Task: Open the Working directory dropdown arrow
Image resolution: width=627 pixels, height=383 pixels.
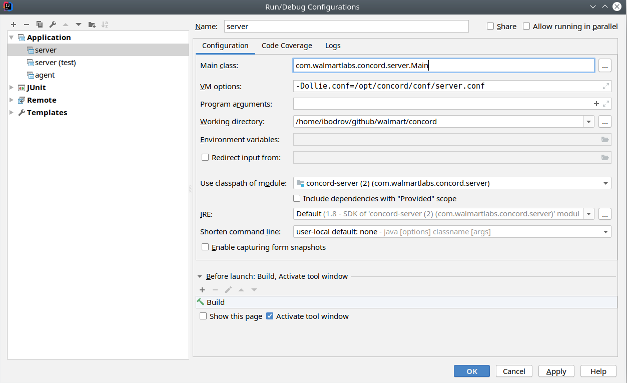Action: click(589, 122)
